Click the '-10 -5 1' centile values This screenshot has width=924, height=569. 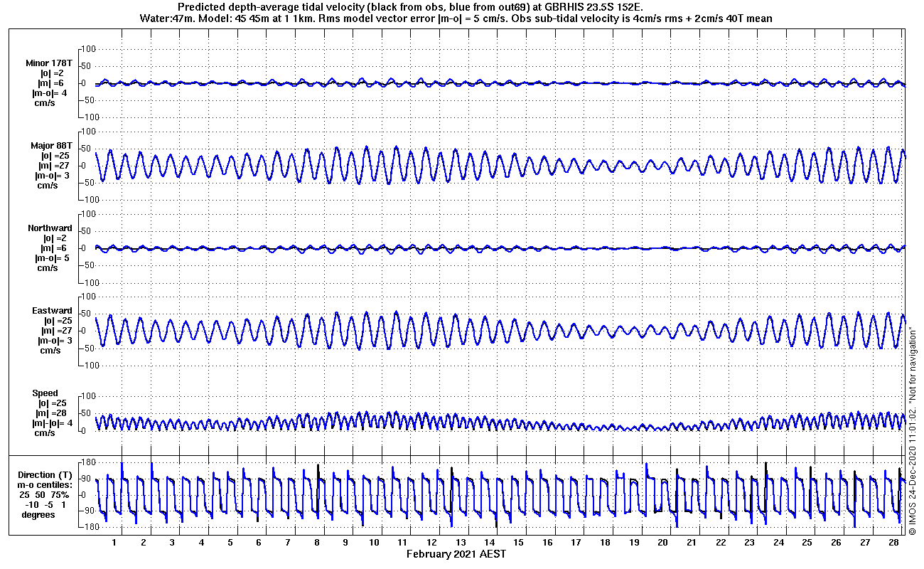[x=44, y=505]
